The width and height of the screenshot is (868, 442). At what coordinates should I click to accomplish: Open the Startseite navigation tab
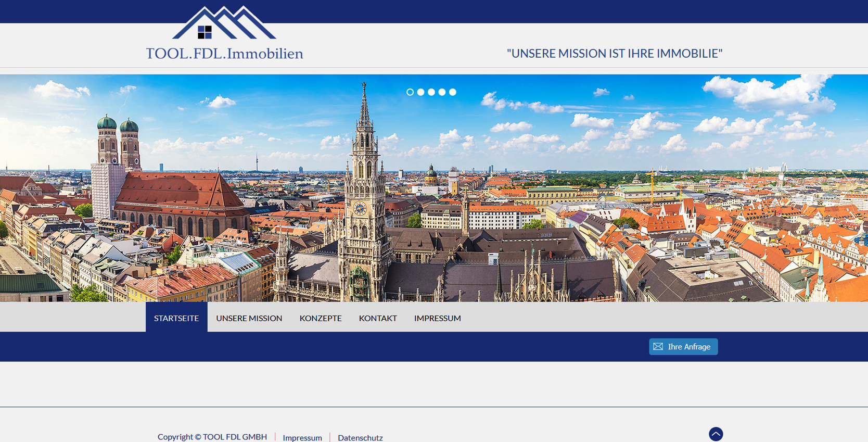[x=176, y=318]
